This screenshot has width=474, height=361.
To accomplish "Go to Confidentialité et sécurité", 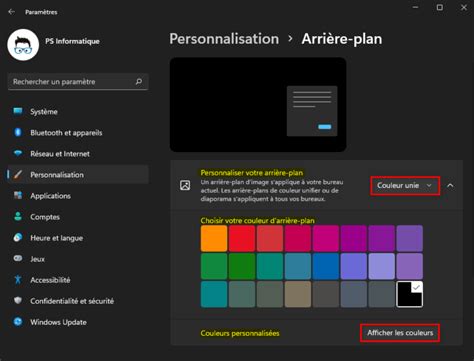I will point(78,301).
